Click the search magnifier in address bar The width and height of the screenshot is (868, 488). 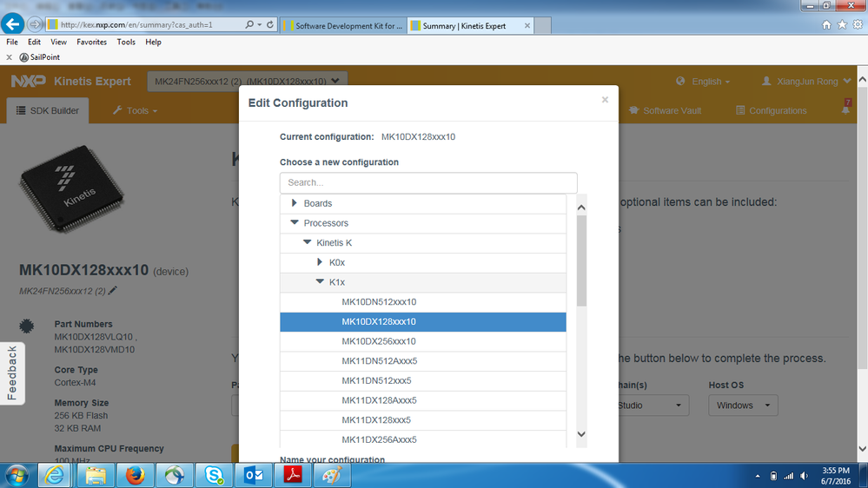click(x=249, y=24)
